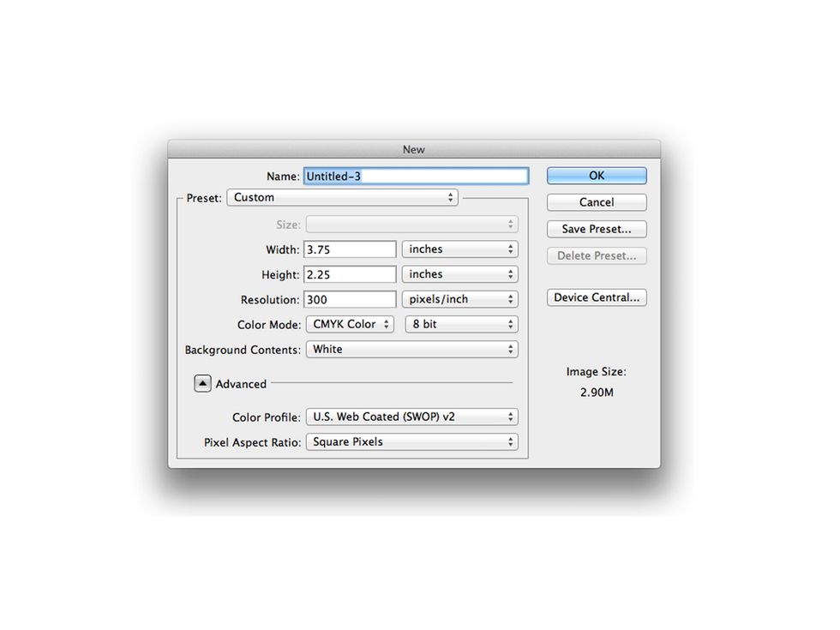
Task: Open the Height units dropdown
Action: (459, 273)
